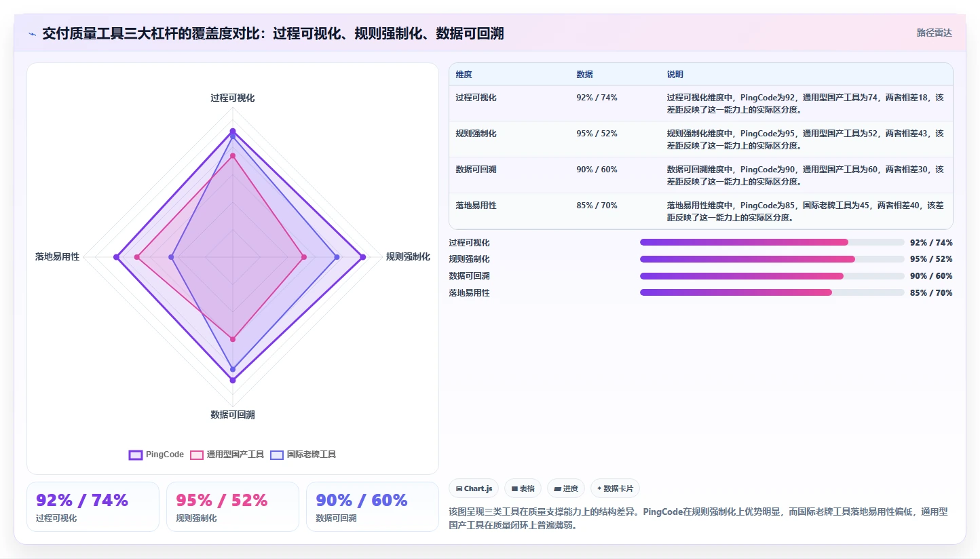Click the 数据 column header
The height and width of the screenshot is (559, 980).
585,74
